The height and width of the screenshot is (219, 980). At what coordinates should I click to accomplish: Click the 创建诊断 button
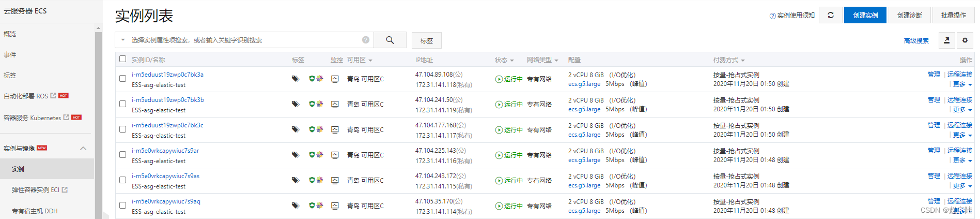tap(909, 15)
